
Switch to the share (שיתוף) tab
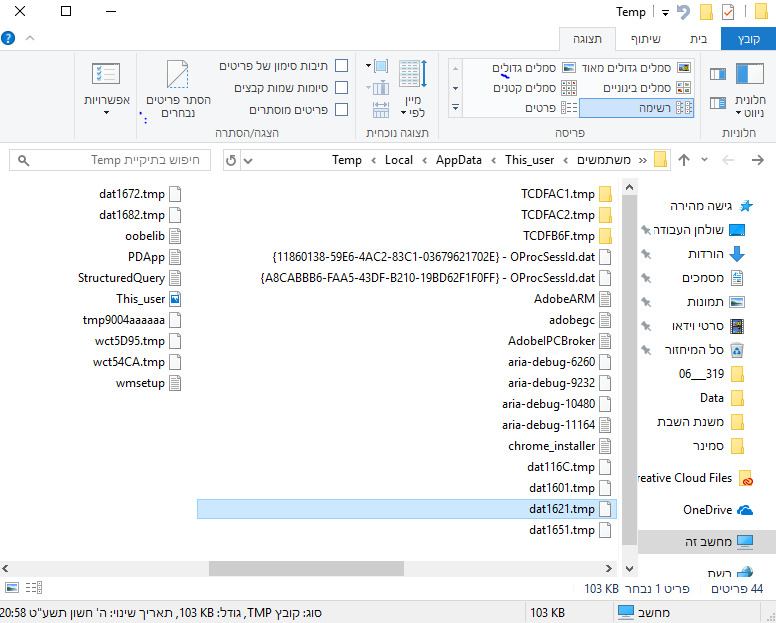(645, 39)
